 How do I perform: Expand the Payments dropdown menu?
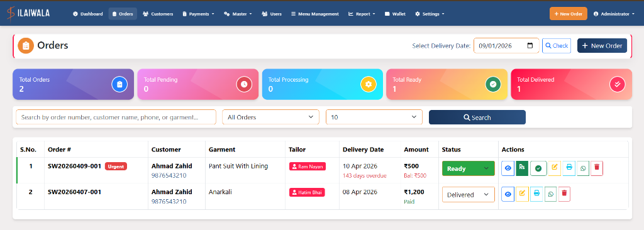pyautogui.click(x=198, y=14)
